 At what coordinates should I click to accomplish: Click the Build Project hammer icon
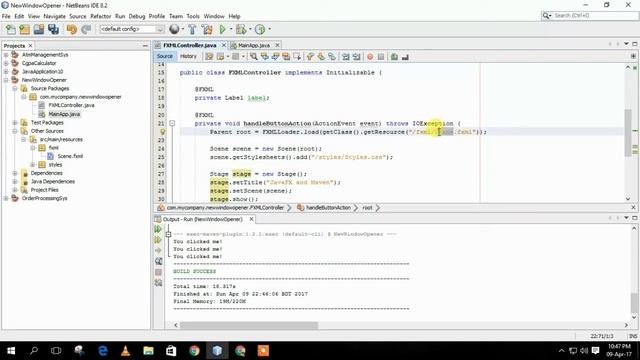192,29
